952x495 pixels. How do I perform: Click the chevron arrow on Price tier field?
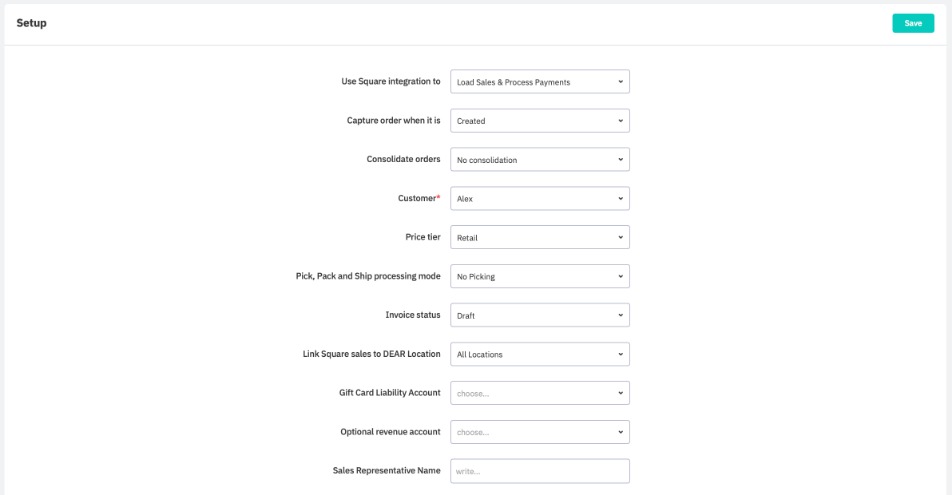[x=620, y=237]
